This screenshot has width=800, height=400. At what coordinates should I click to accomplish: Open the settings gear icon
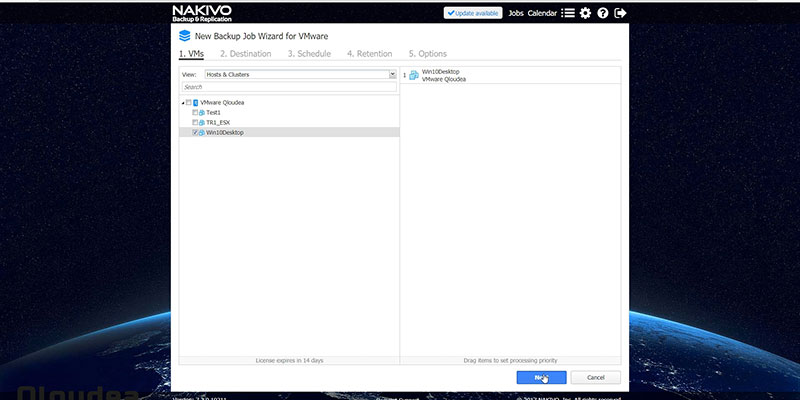click(585, 13)
